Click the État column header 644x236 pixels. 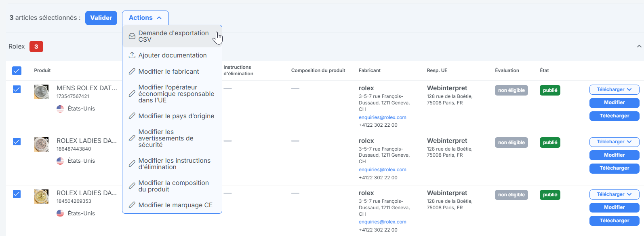click(x=544, y=70)
